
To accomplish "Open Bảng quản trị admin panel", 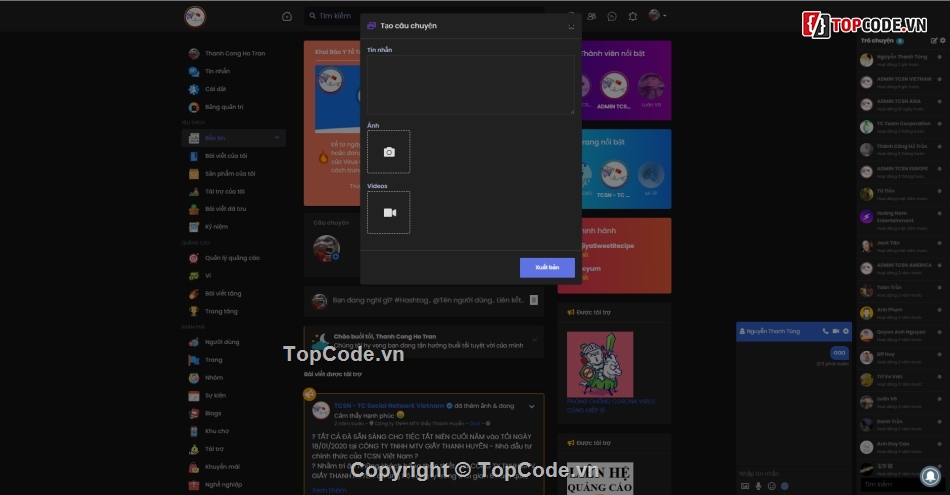I will point(224,107).
